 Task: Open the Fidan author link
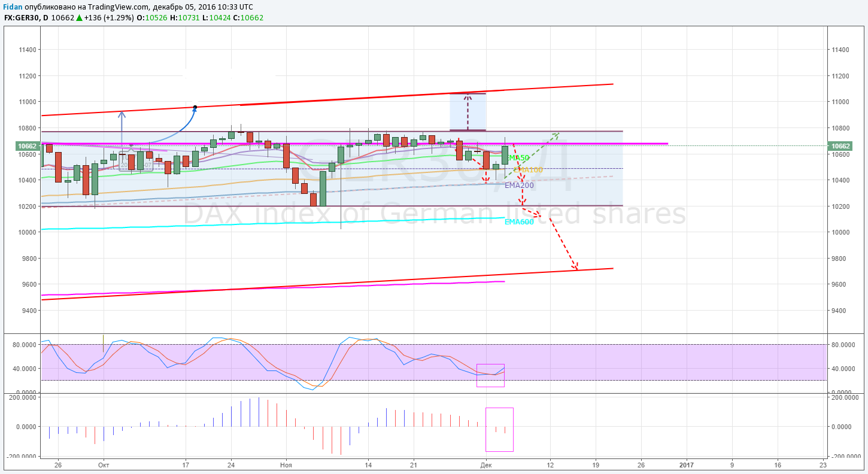(x=13, y=7)
